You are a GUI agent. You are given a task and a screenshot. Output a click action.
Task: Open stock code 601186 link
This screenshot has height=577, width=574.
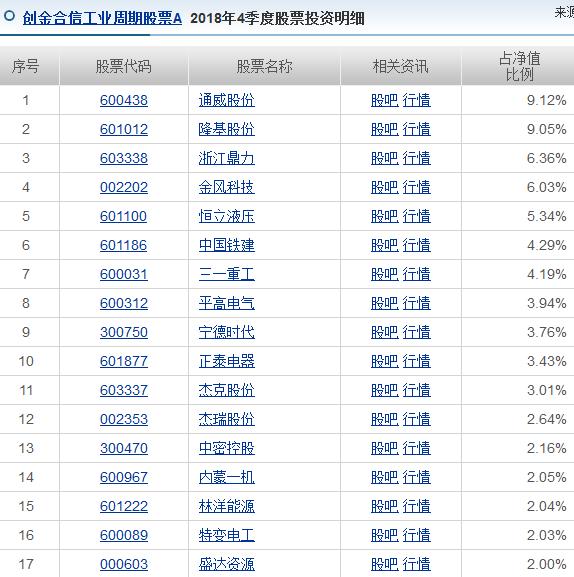[123, 245]
